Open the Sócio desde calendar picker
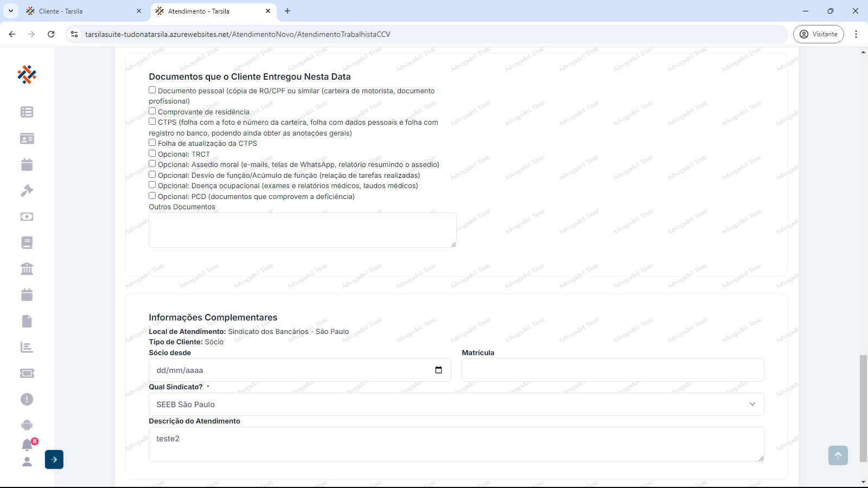The image size is (868, 488). point(438,370)
